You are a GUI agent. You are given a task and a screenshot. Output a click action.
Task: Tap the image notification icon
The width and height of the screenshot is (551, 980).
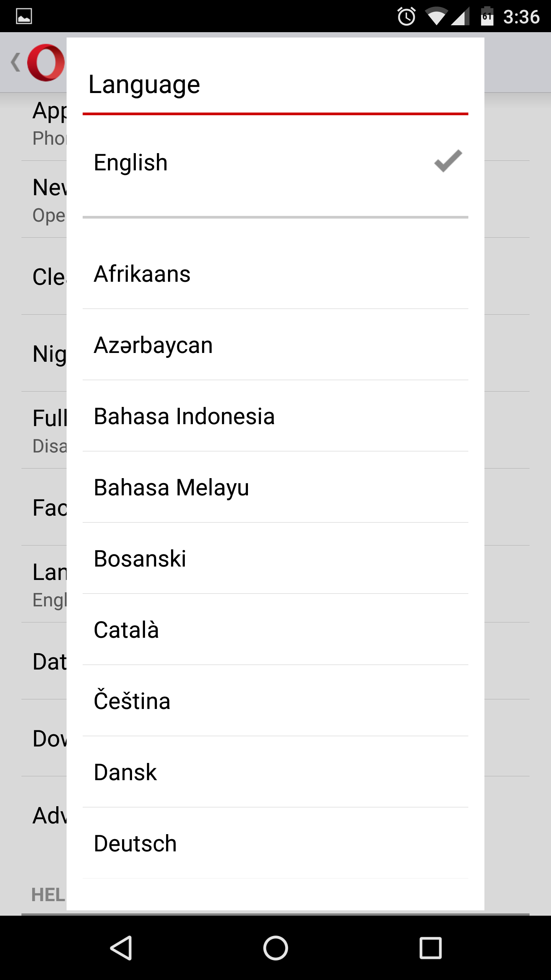24,16
